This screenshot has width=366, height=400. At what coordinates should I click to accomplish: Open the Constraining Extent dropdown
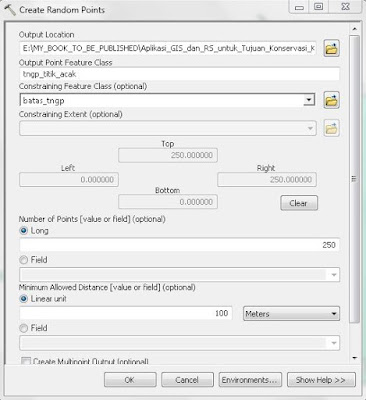click(x=310, y=128)
